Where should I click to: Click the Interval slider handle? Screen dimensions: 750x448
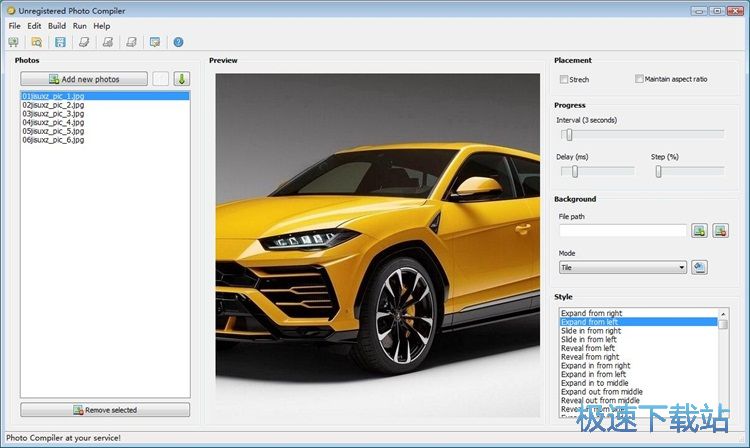569,135
